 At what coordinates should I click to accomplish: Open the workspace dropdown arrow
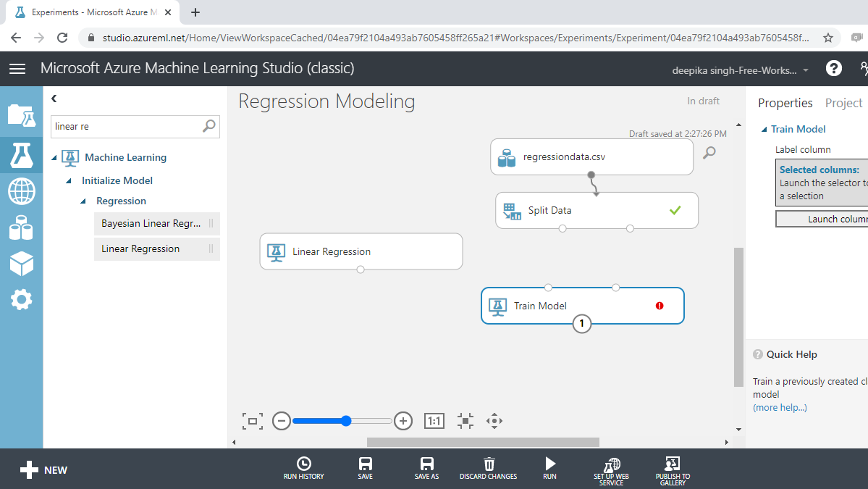coord(806,70)
